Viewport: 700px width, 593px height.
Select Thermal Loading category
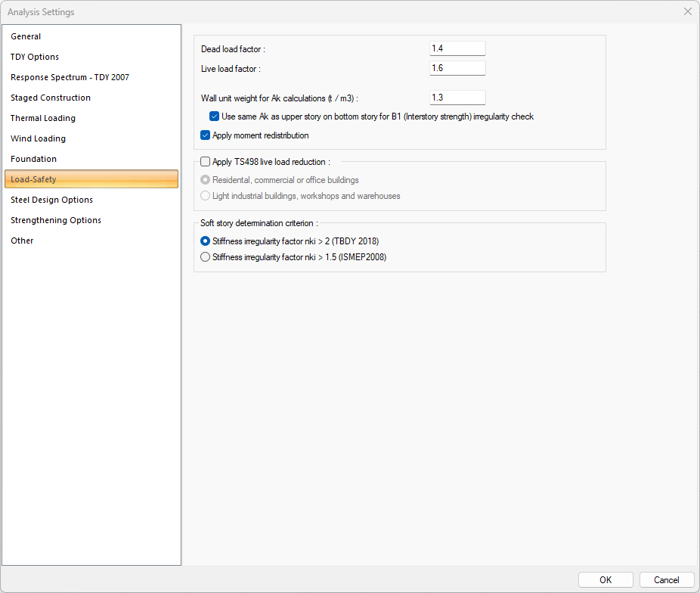click(91, 118)
